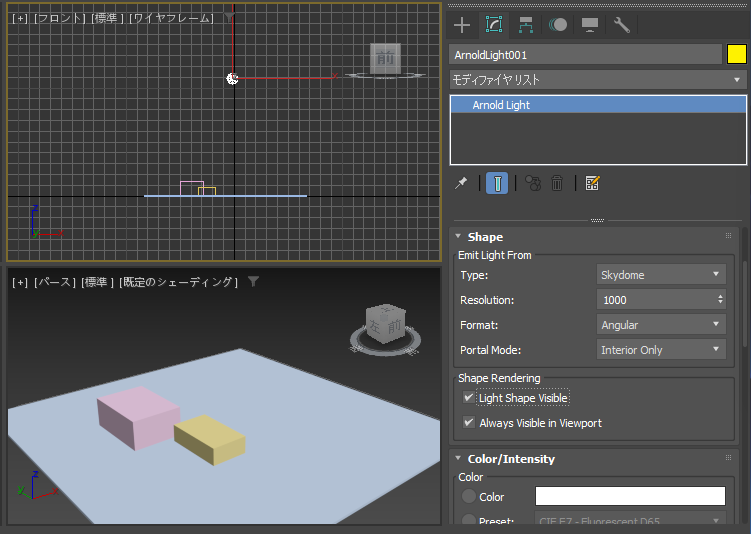Toggle Show End Result icon
Viewport: 751px width, 534px height.
tap(497, 183)
